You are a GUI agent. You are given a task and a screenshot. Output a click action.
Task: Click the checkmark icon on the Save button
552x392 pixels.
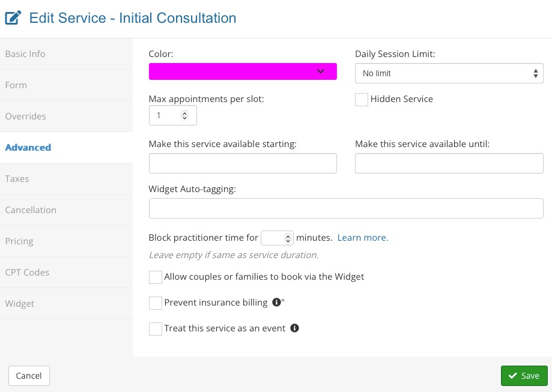point(513,375)
